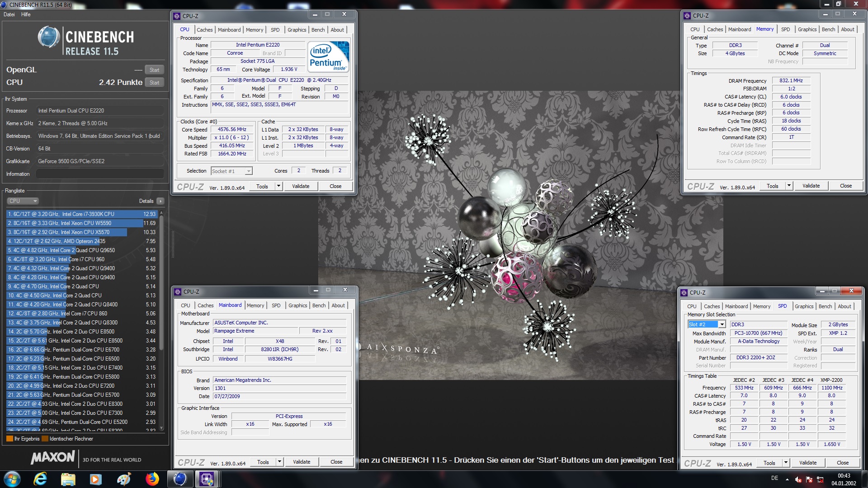Click the Cinebench logo sphere

click(48, 37)
